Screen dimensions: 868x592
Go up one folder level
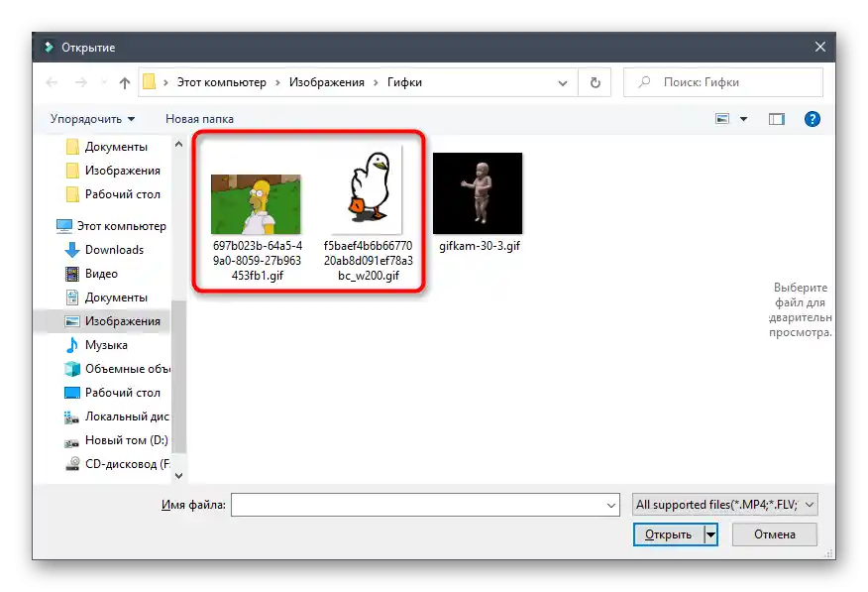pos(125,82)
